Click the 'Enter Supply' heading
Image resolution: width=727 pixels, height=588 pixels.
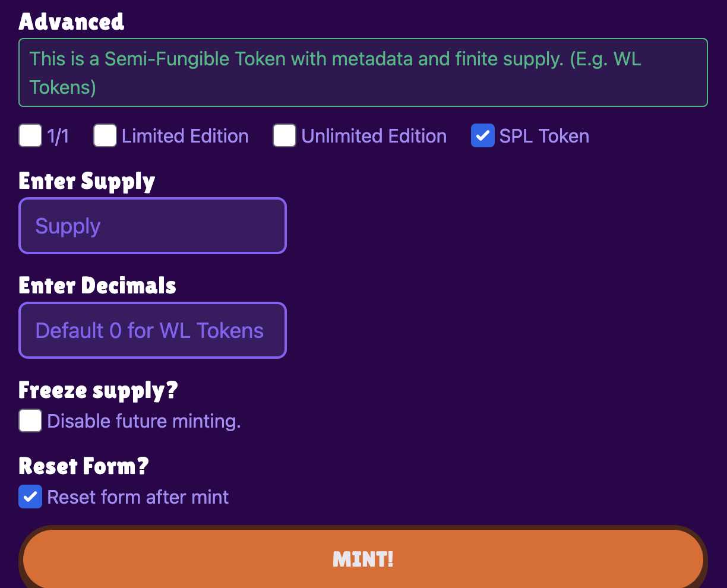[87, 181]
